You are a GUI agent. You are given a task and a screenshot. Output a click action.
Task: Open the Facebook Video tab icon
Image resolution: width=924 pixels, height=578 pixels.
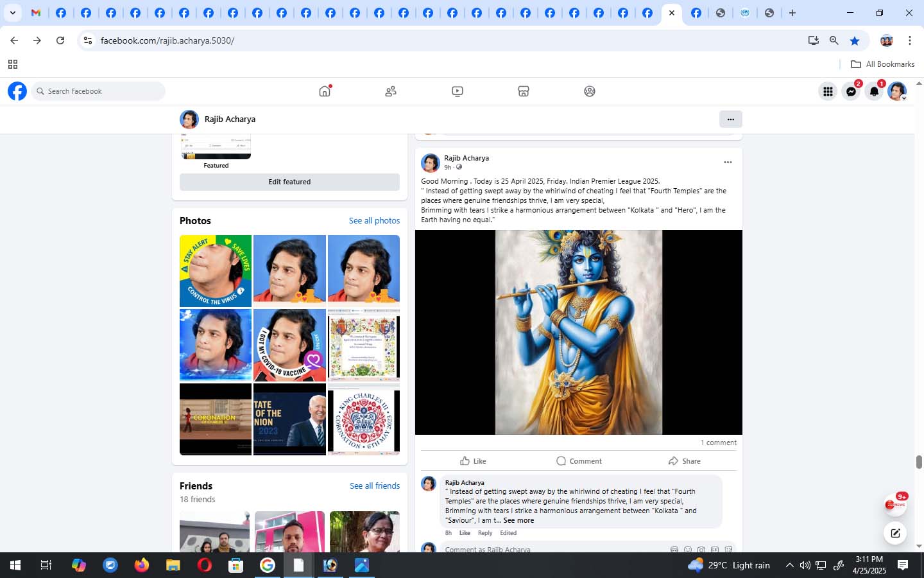[458, 91]
